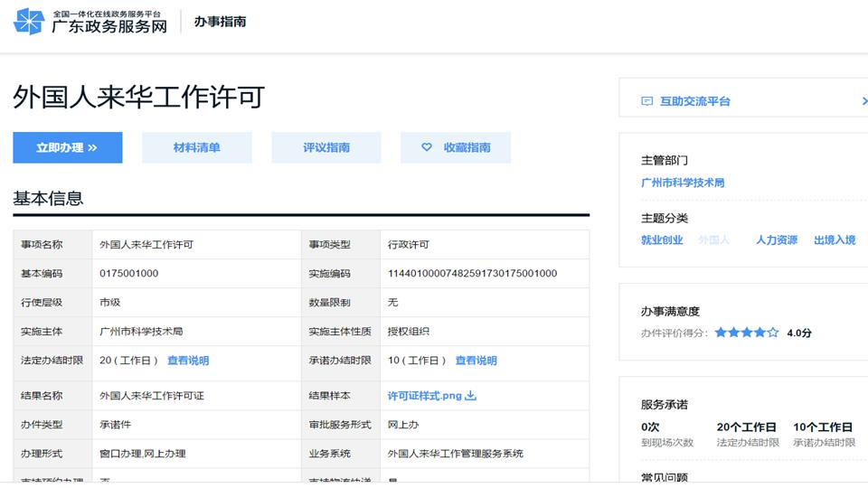Screen dimensions: 868x488
Task: Click the double arrow in 立即办理 button
Action: click(92, 148)
